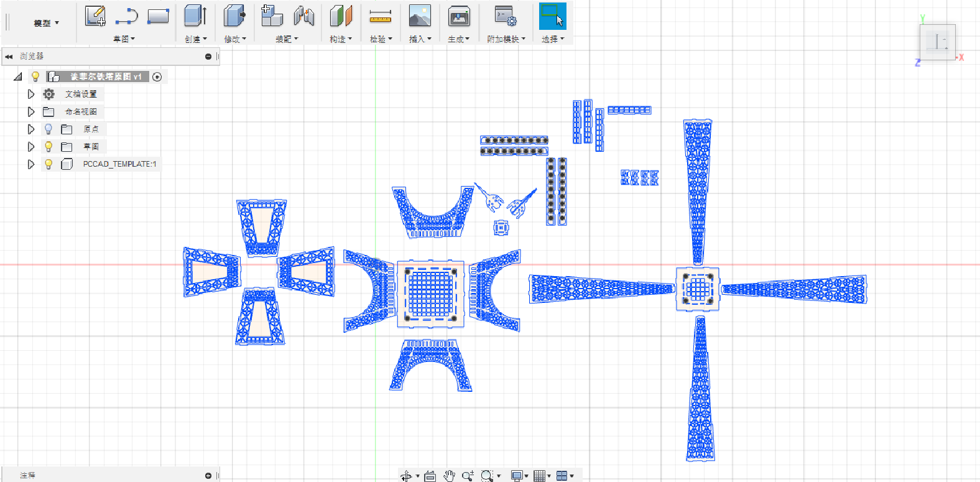980x482 pixels.
Task: Click the ViewCube front face
Action: [937, 42]
